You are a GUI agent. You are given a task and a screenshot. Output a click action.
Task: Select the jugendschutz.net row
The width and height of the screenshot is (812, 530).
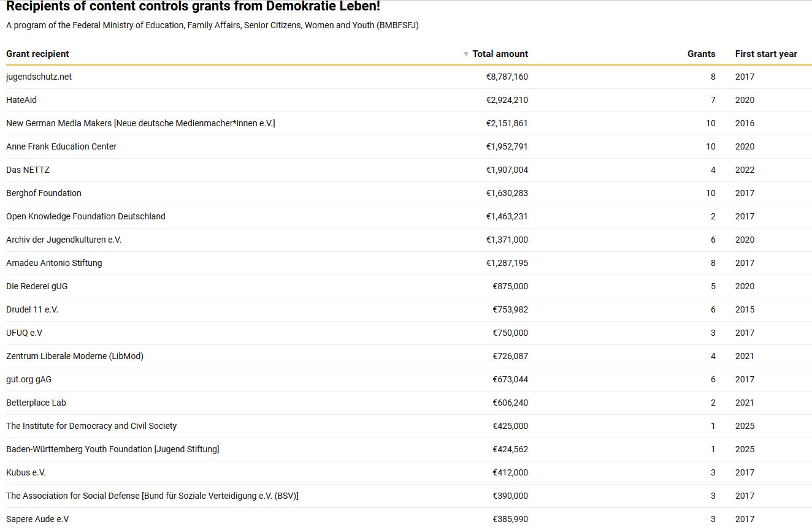39,77
